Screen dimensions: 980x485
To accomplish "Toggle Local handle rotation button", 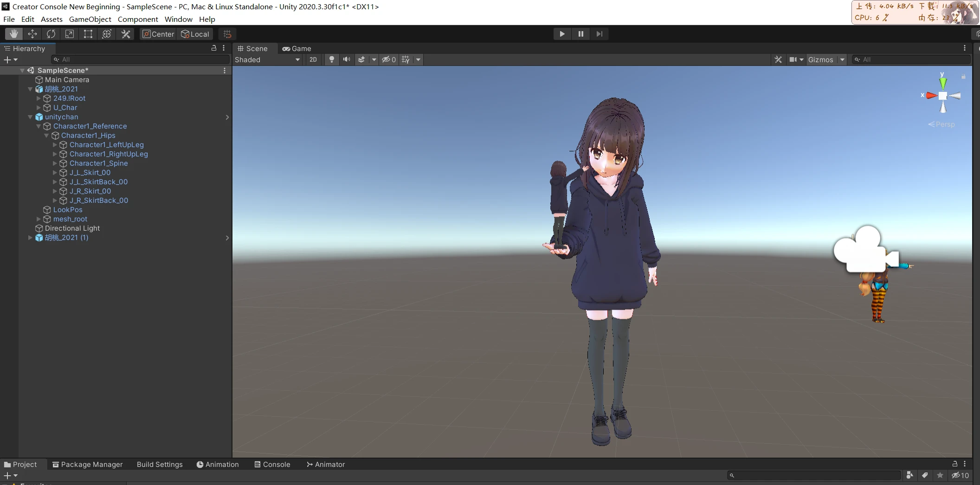I will pos(195,34).
